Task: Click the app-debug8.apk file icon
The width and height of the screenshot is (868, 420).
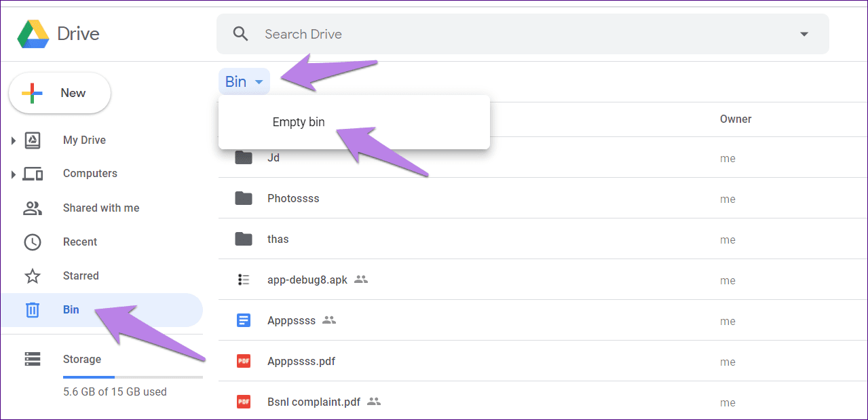Action: [x=244, y=280]
